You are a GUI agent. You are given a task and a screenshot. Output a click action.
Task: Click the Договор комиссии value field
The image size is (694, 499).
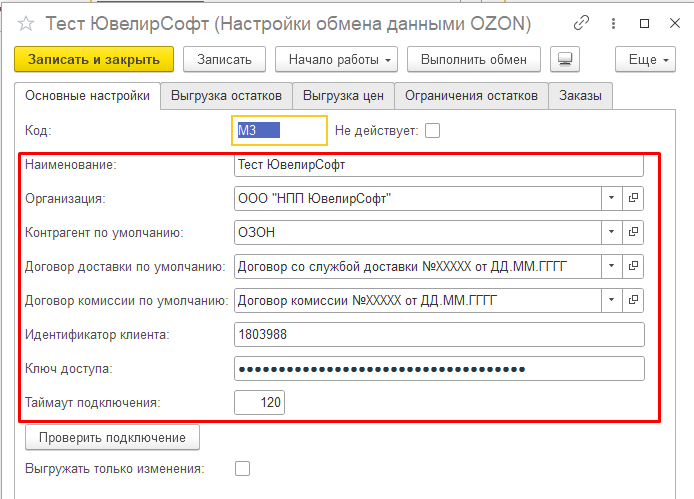[x=417, y=300]
